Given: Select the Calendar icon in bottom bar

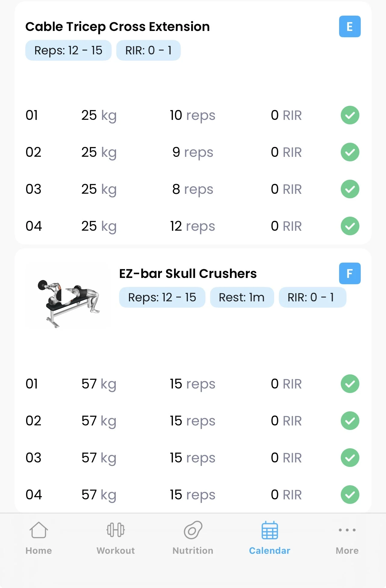Looking at the screenshot, I should pyautogui.click(x=270, y=530).
